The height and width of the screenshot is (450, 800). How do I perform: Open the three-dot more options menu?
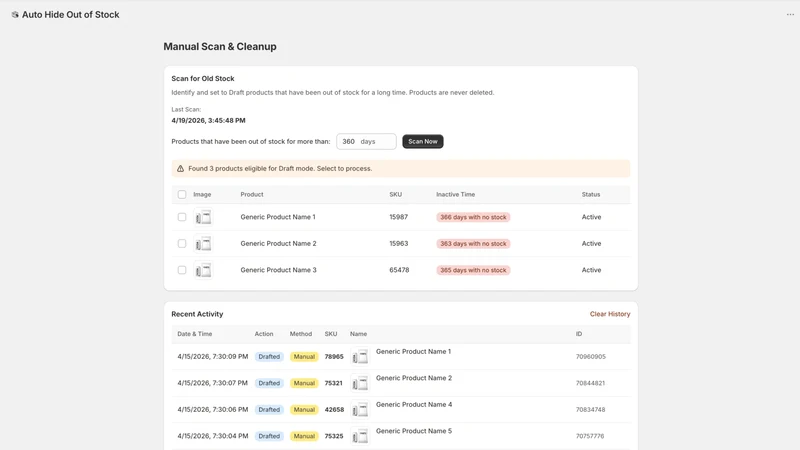[x=790, y=15]
